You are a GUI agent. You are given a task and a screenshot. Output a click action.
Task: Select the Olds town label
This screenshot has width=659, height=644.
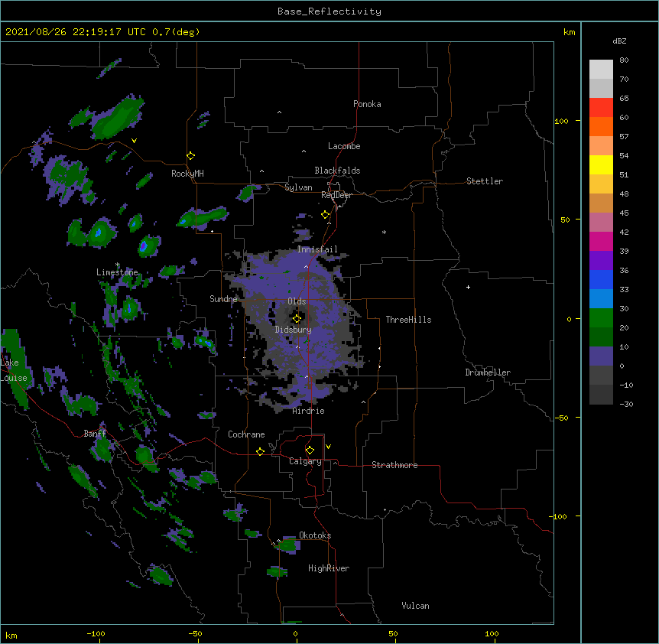(297, 301)
